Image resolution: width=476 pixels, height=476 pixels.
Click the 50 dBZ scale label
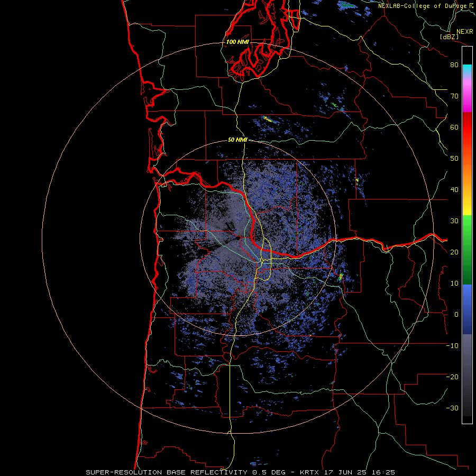pos(454,159)
